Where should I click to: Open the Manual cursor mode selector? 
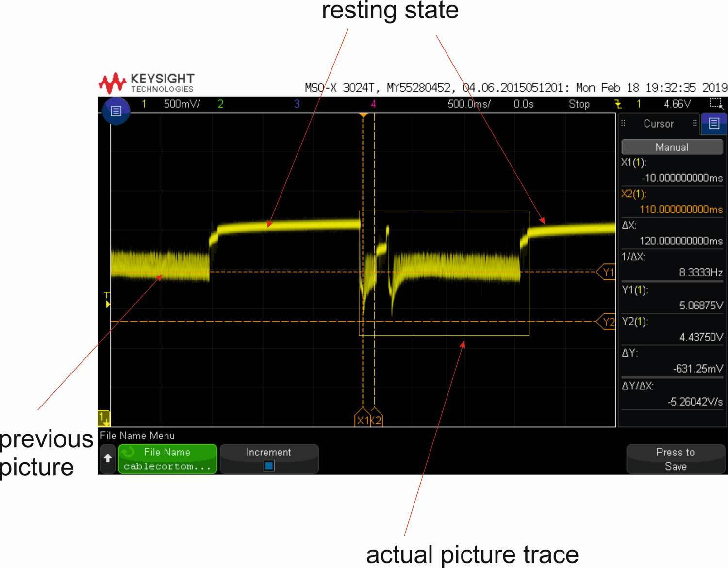672,147
